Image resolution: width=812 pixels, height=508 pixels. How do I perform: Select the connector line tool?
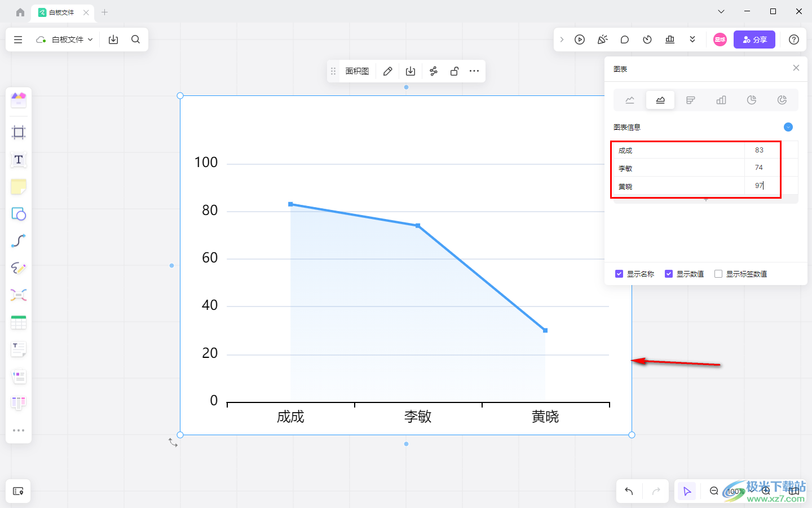[19, 241]
